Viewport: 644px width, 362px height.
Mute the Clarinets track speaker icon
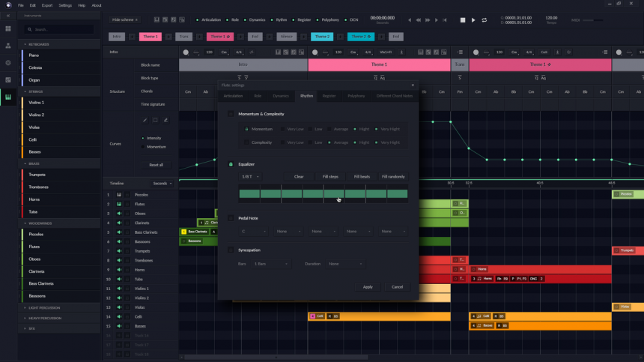(119, 223)
